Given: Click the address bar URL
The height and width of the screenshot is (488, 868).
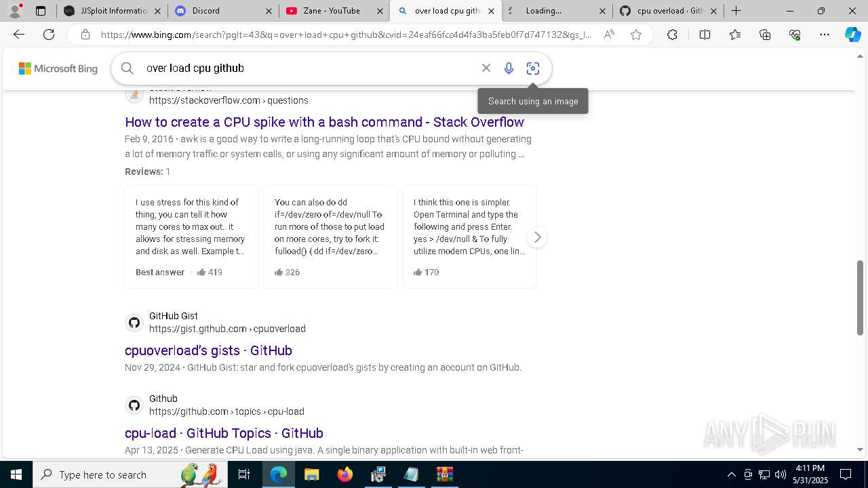Looking at the screenshot, I should [x=346, y=35].
